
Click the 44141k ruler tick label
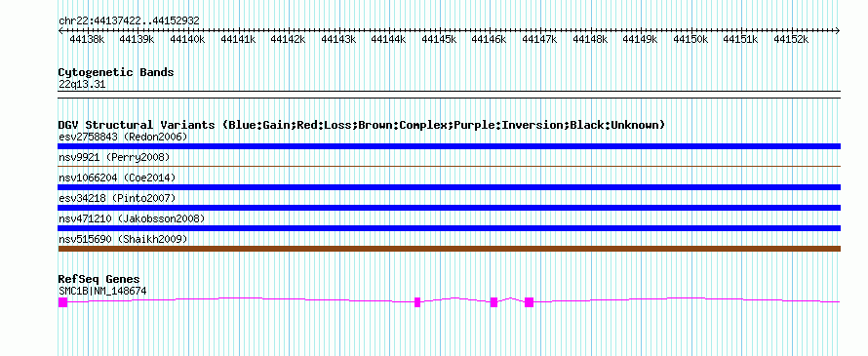238,39
